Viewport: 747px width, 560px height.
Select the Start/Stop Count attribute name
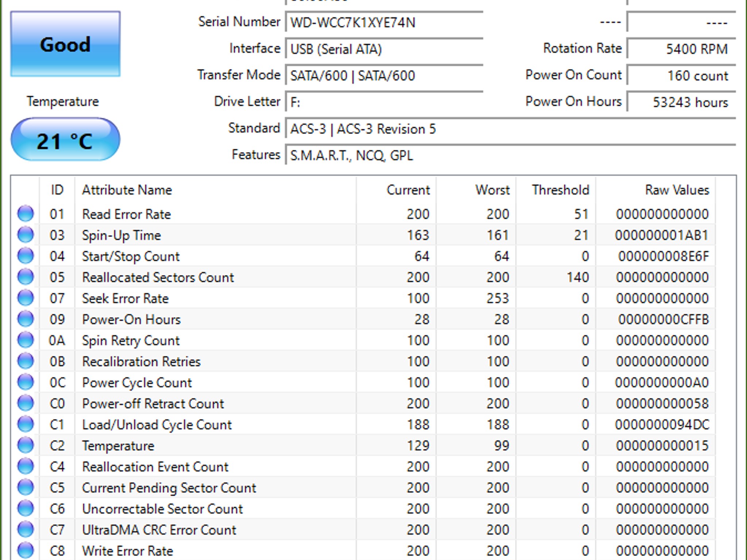point(131,256)
